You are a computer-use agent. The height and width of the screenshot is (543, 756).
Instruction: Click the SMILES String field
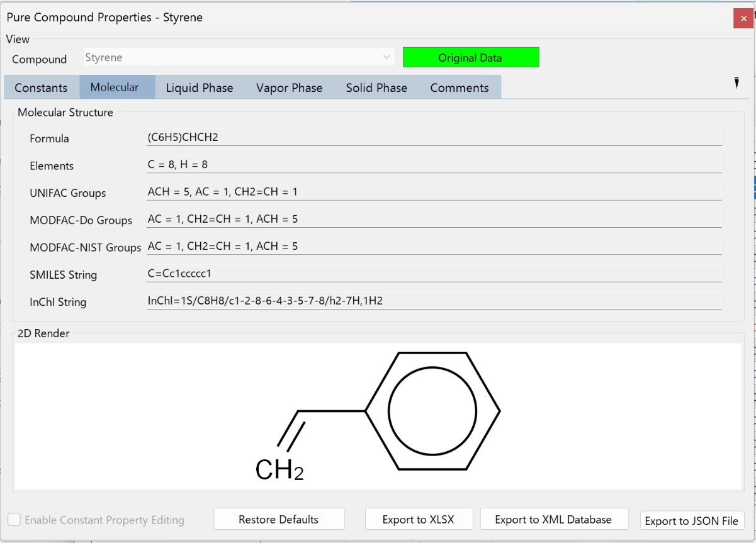tap(434, 273)
